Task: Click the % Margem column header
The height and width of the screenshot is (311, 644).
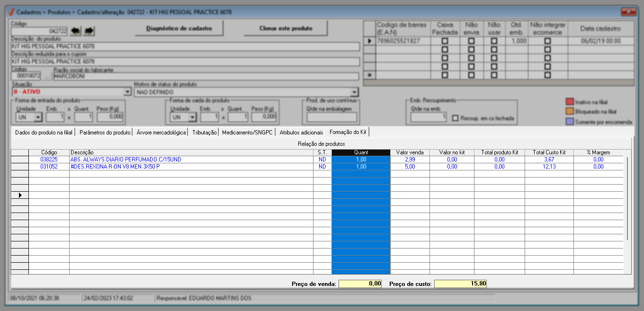Action: pos(599,152)
